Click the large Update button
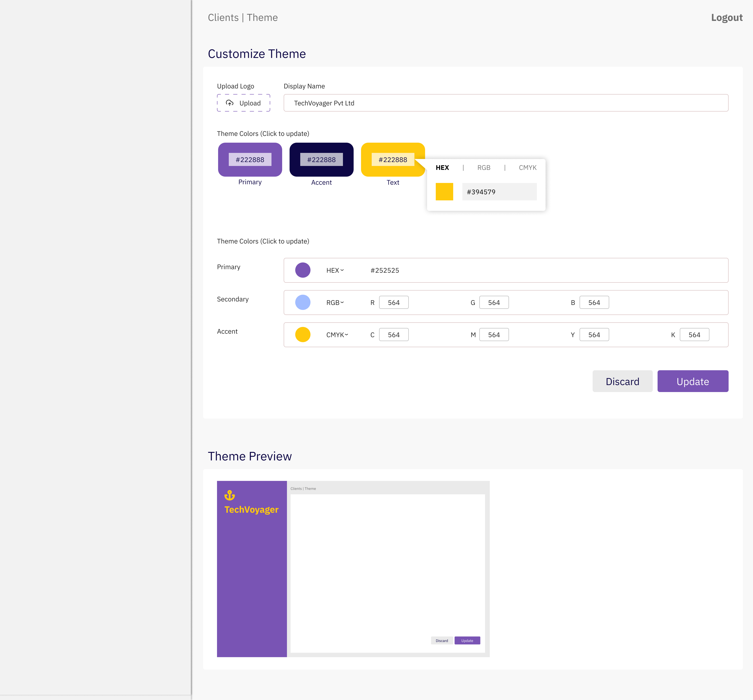 [693, 381]
